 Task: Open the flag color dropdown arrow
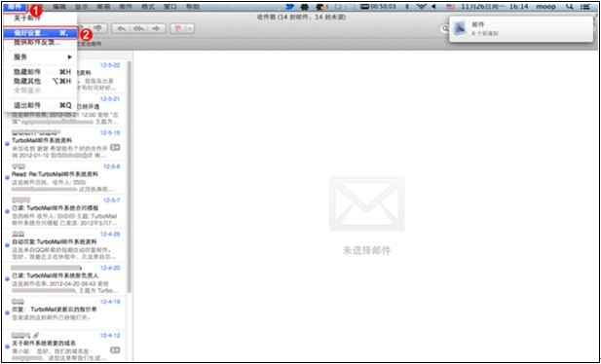coord(190,29)
